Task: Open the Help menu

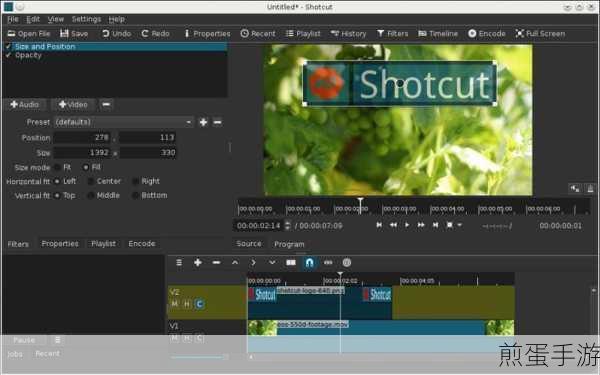Action: tap(117, 19)
